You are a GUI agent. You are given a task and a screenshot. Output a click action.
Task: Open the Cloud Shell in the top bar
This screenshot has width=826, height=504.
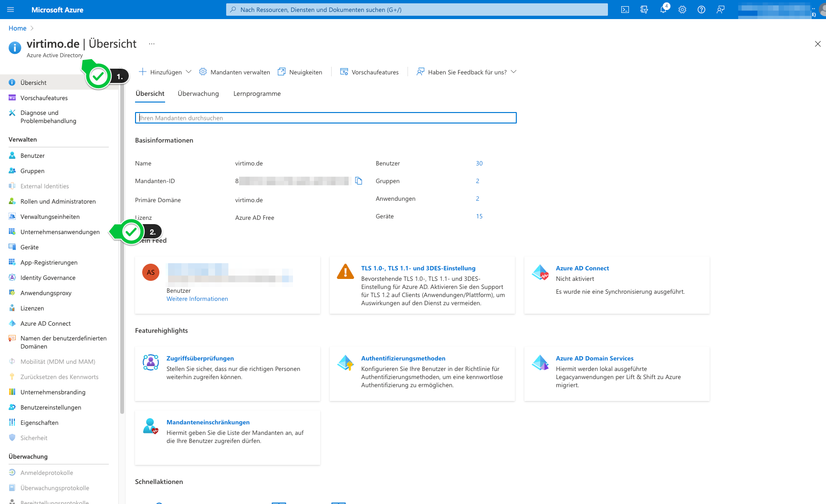pyautogui.click(x=625, y=10)
